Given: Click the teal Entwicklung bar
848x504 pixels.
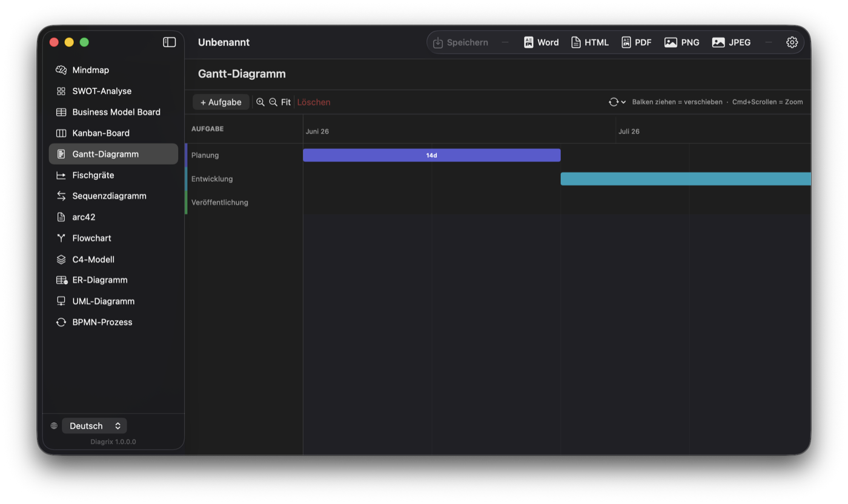Looking at the screenshot, I should tap(686, 179).
